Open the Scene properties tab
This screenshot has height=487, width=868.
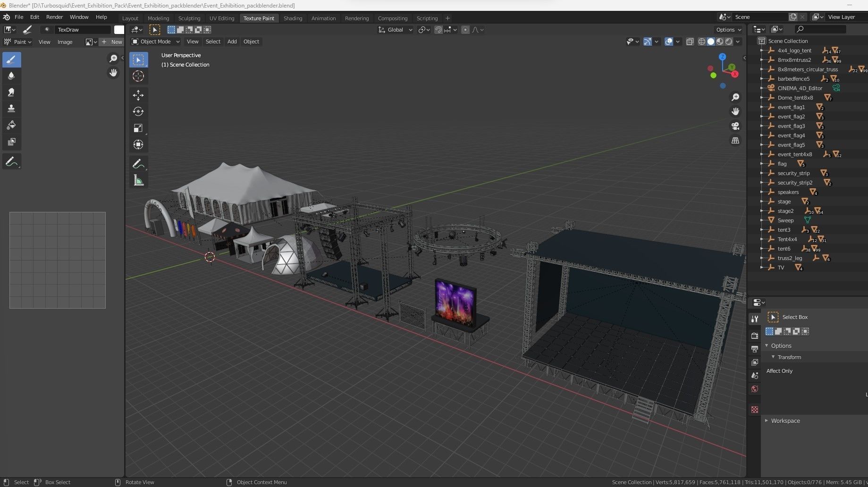(755, 376)
